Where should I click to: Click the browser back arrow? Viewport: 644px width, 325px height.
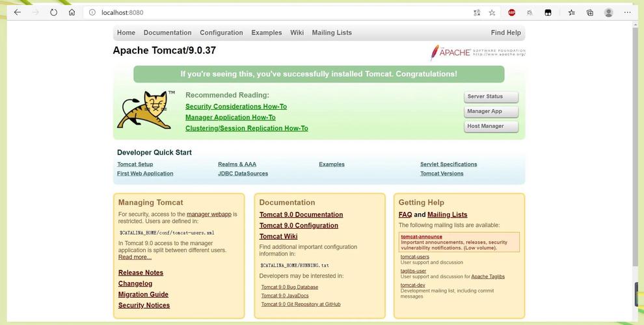point(18,12)
